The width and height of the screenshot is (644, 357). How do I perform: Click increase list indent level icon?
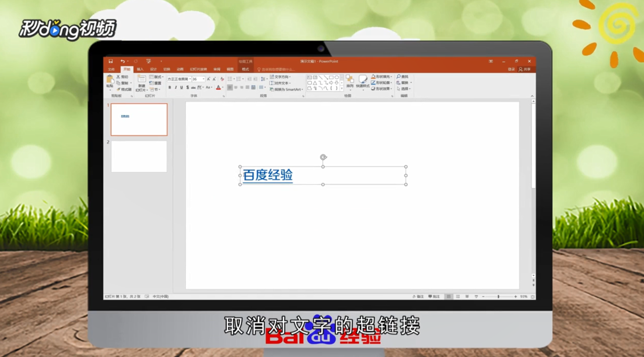[255, 79]
